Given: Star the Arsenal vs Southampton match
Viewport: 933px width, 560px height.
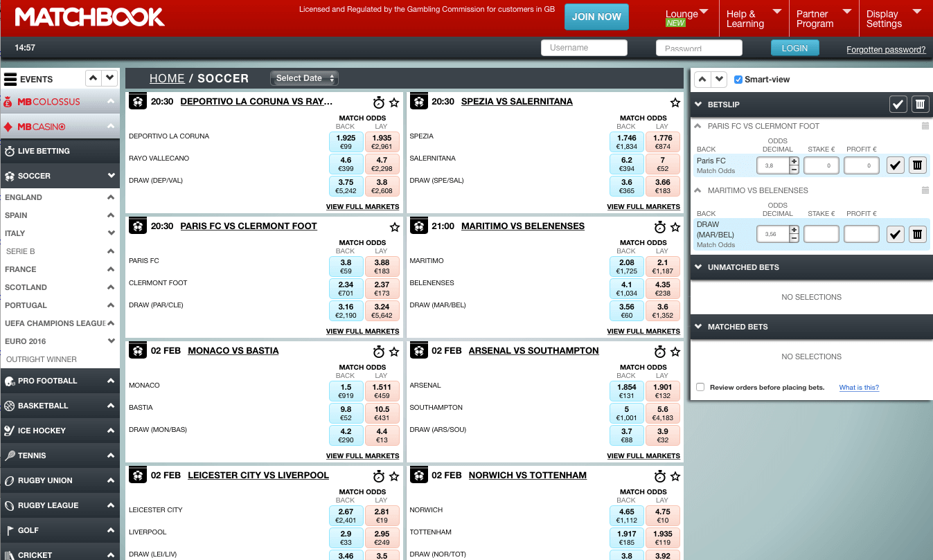Looking at the screenshot, I should pos(675,352).
